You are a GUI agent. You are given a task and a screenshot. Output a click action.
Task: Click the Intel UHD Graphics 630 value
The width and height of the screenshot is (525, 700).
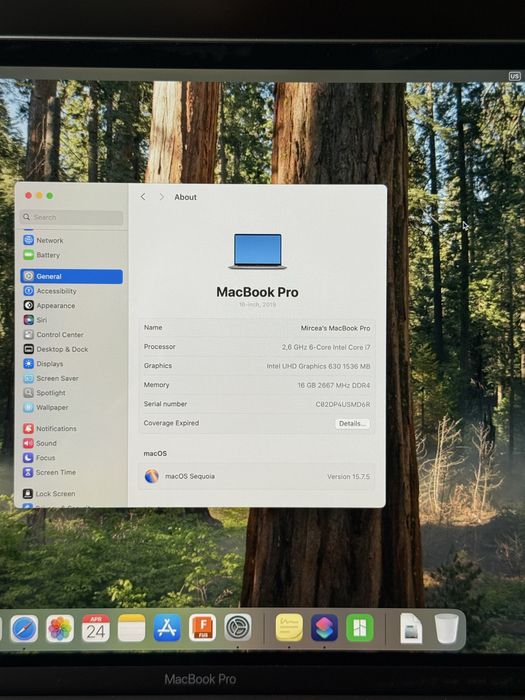(x=318, y=367)
